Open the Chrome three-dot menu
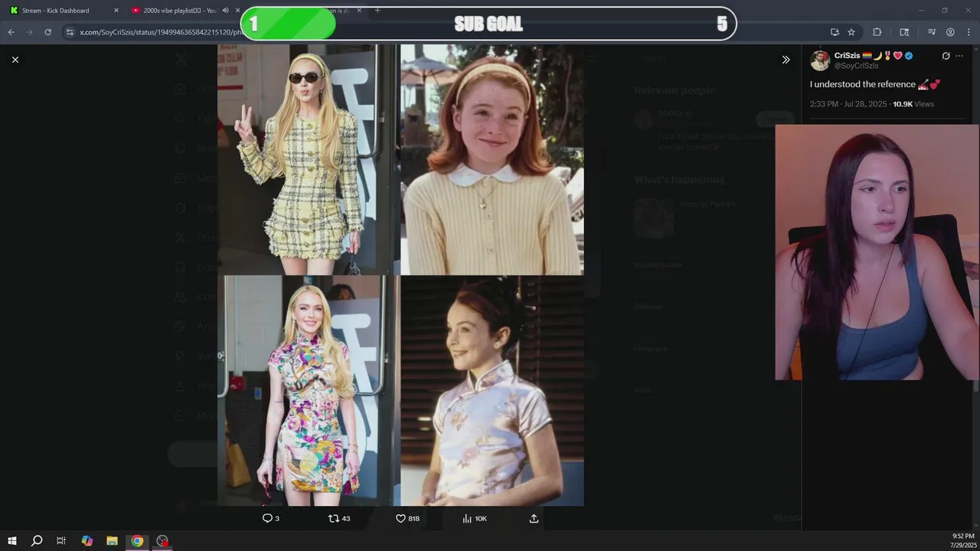 (x=968, y=32)
